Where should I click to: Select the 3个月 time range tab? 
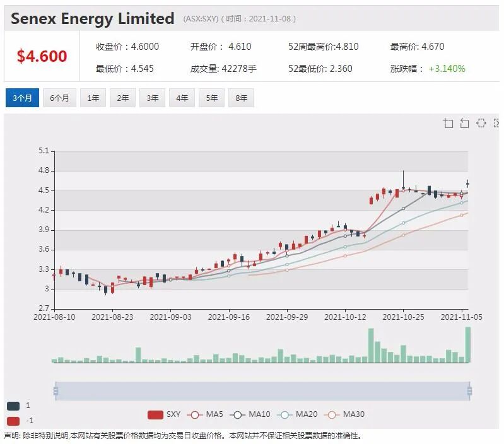(22, 98)
